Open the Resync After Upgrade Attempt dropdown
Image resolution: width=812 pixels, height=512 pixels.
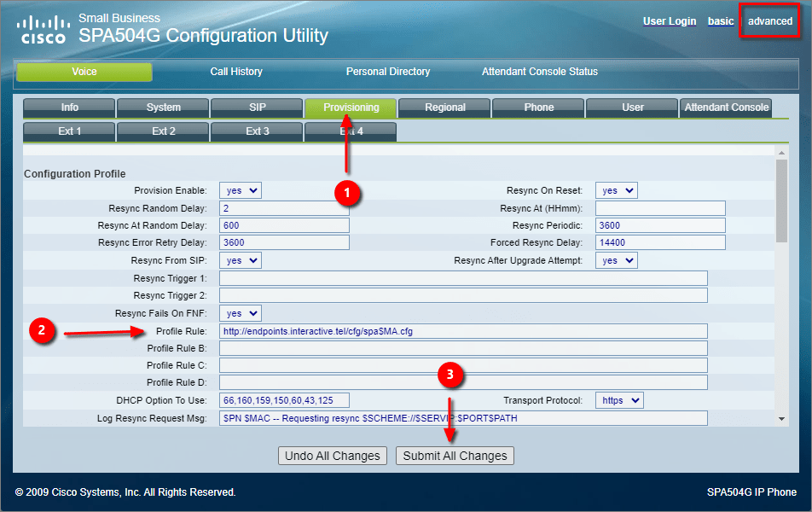(616, 260)
